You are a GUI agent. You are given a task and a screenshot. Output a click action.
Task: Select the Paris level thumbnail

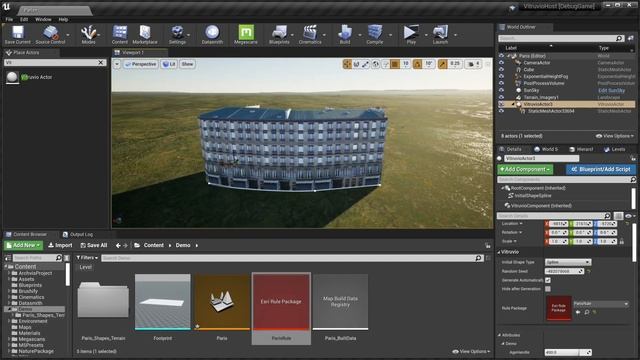coord(222,302)
